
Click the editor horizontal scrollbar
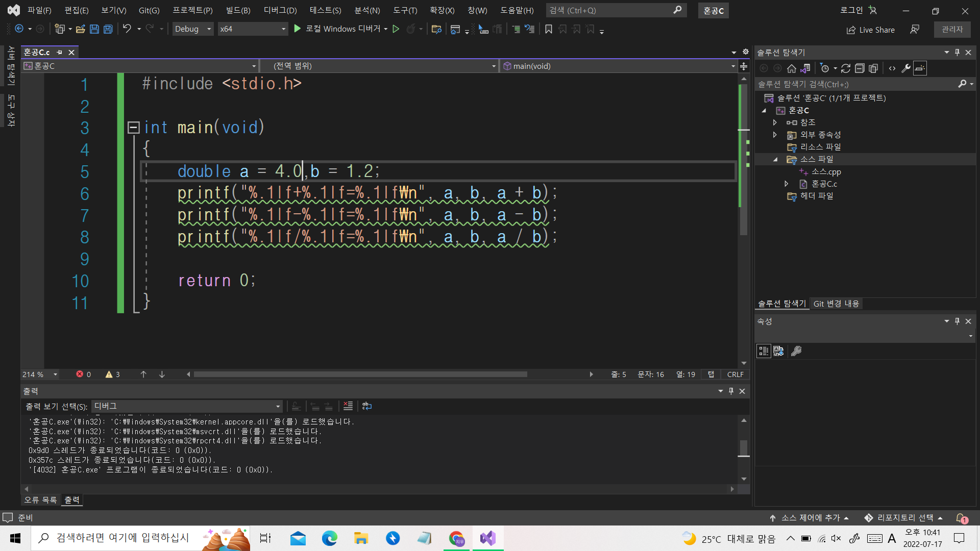(x=360, y=374)
